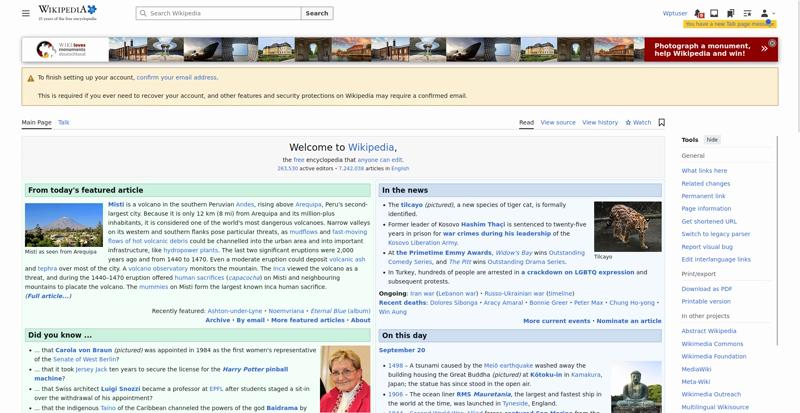Click the Misti volcano thumbnail
The image size is (800, 413).
(64, 225)
